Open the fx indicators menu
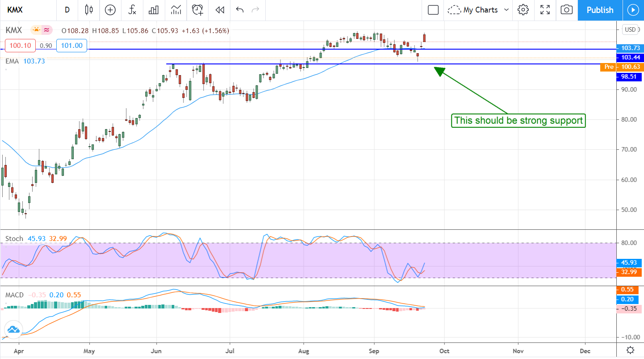 pyautogui.click(x=132, y=10)
